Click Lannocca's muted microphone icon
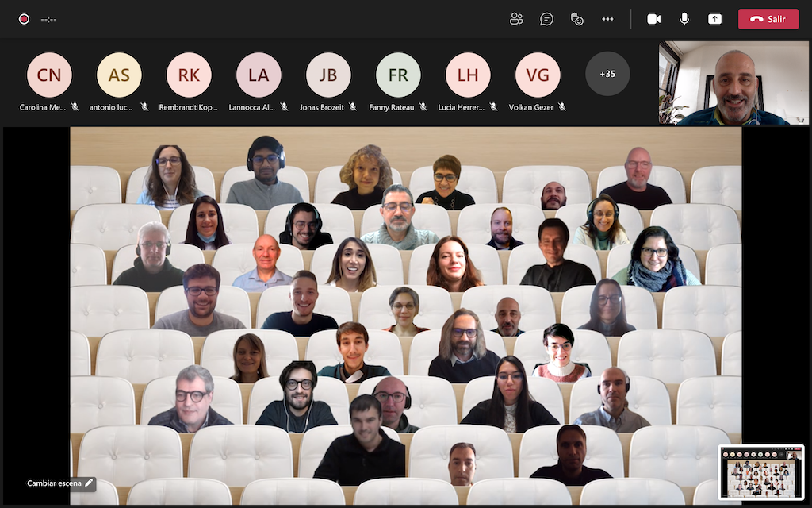 285,107
